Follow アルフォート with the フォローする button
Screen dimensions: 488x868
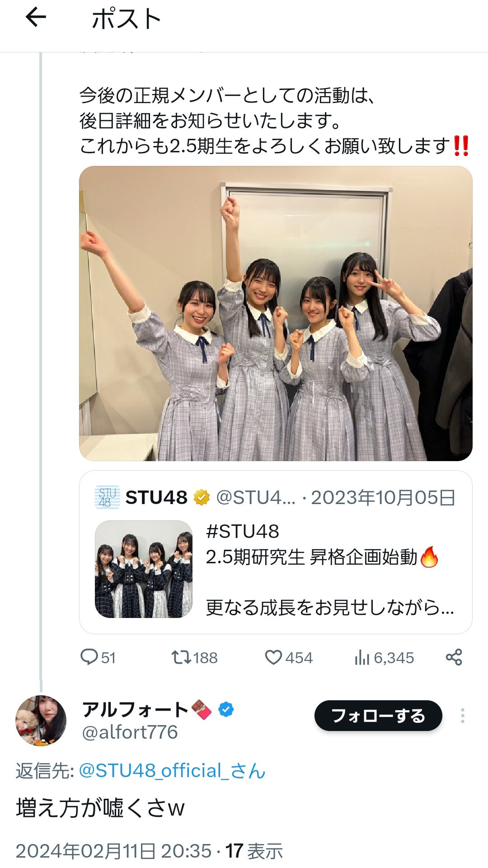[x=378, y=716]
